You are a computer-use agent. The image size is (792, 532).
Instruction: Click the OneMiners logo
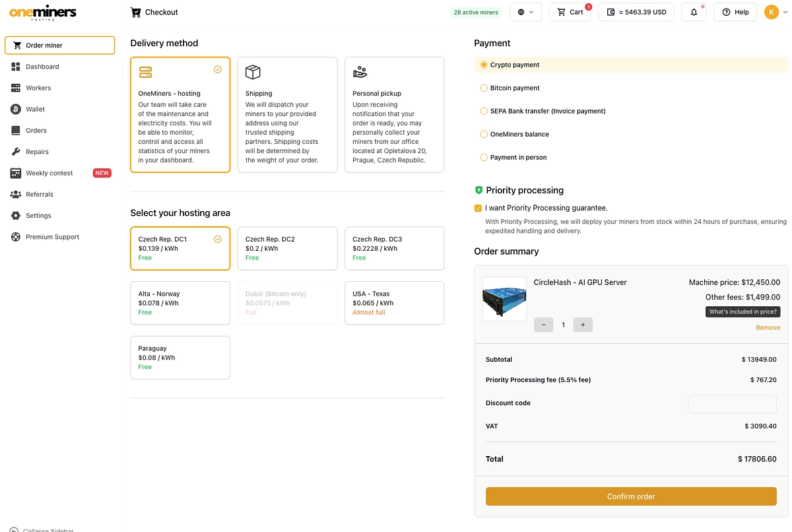pos(43,13)
